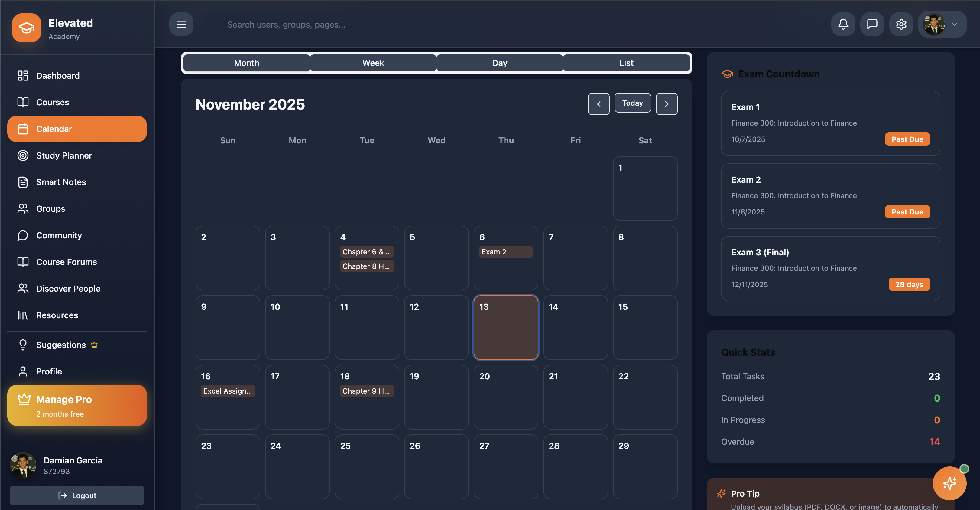Click the Pro Tip sparkle icon

click(x=721, y=494)
